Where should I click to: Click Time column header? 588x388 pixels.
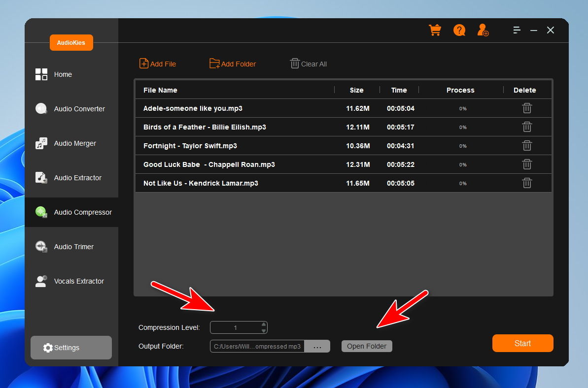coord(399,90)
